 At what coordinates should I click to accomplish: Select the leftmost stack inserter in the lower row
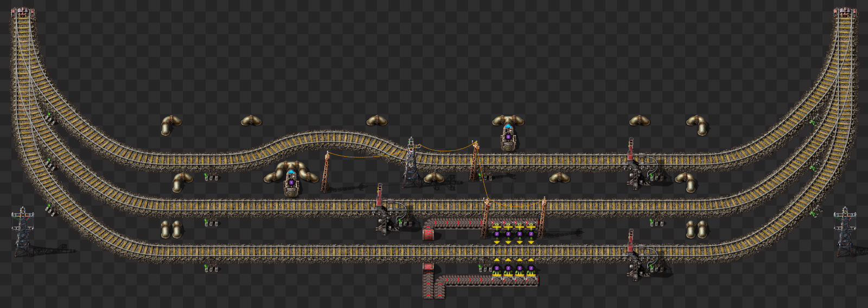tap(496, 268)
